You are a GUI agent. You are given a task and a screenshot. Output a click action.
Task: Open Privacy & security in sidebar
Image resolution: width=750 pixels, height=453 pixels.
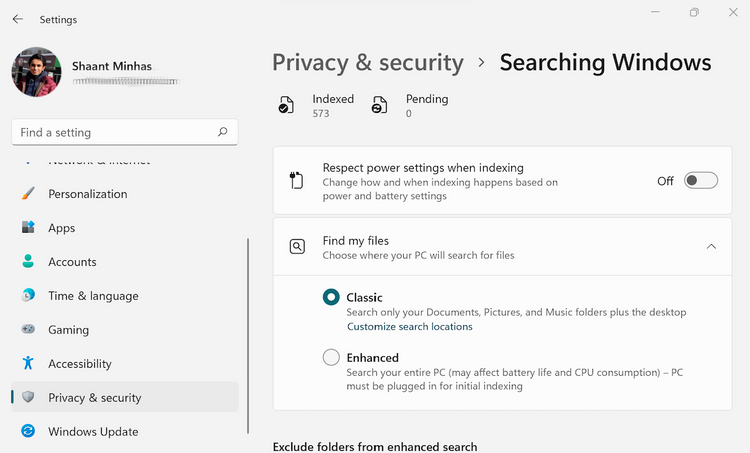point(95,398)
